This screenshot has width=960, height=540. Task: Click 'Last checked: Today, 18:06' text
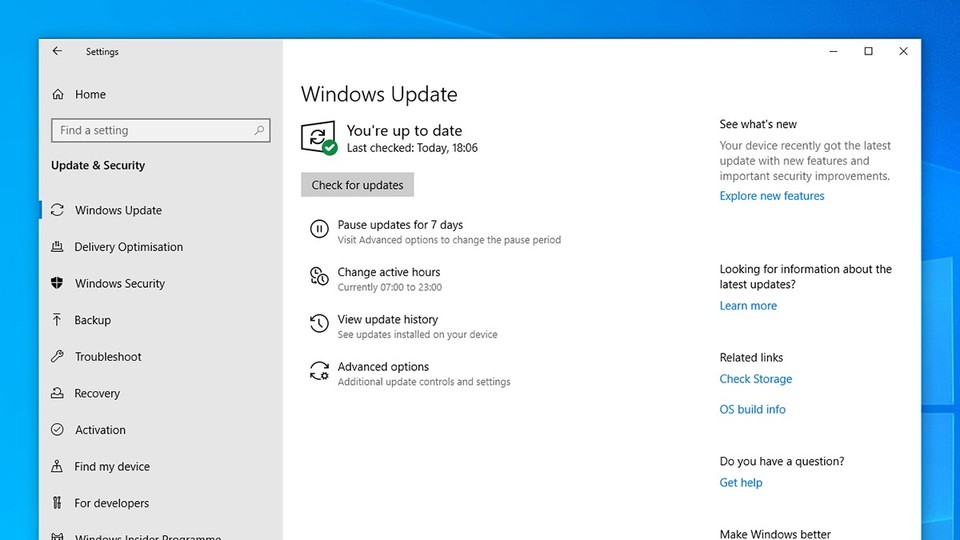click(x=412, y=148)
